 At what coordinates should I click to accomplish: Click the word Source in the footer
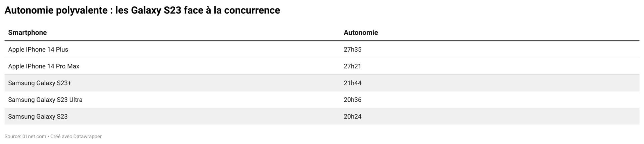point(12,137)
